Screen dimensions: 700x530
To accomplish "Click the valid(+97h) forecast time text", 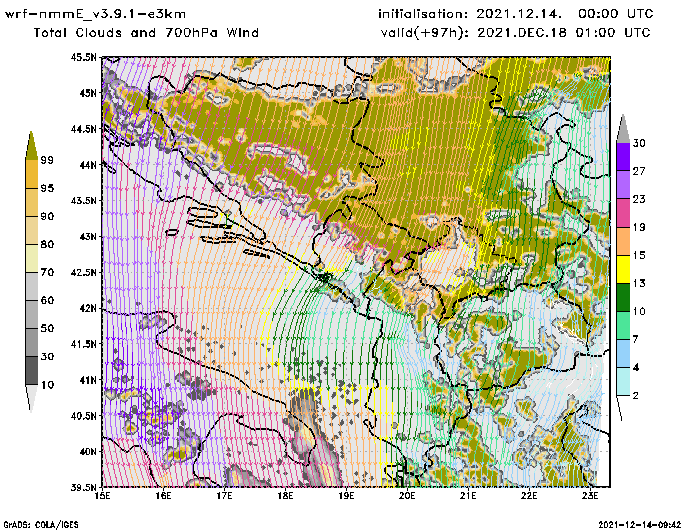I will (516, 33).
